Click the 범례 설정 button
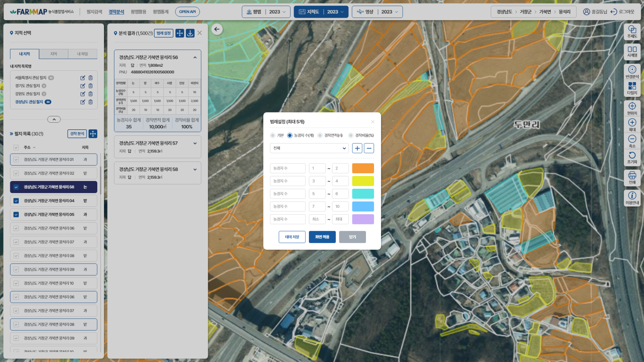Viewport: 644px width, 362px height. [163, 33]
